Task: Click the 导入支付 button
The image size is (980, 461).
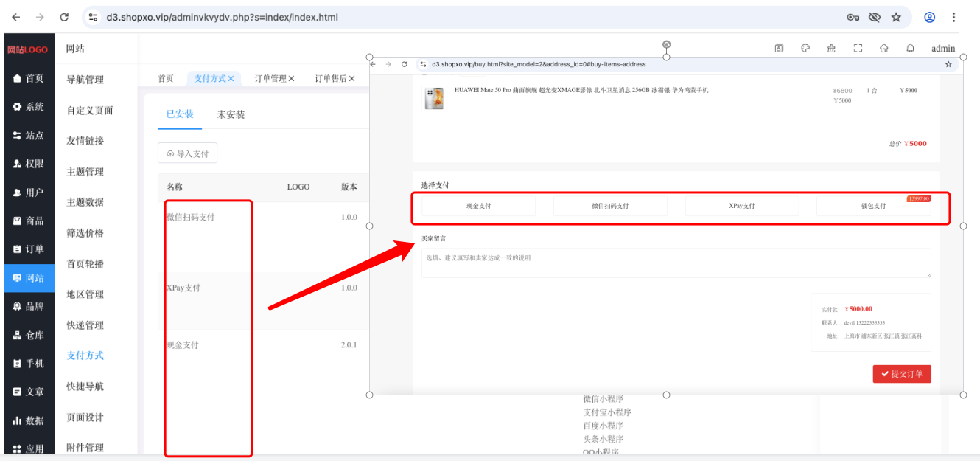Action: point(187,153)
